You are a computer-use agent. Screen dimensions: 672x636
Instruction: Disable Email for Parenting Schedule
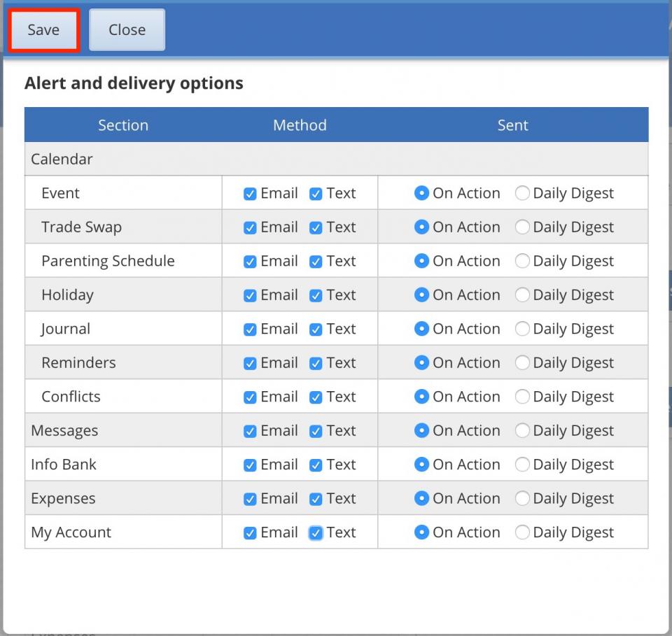coord(250,261)
